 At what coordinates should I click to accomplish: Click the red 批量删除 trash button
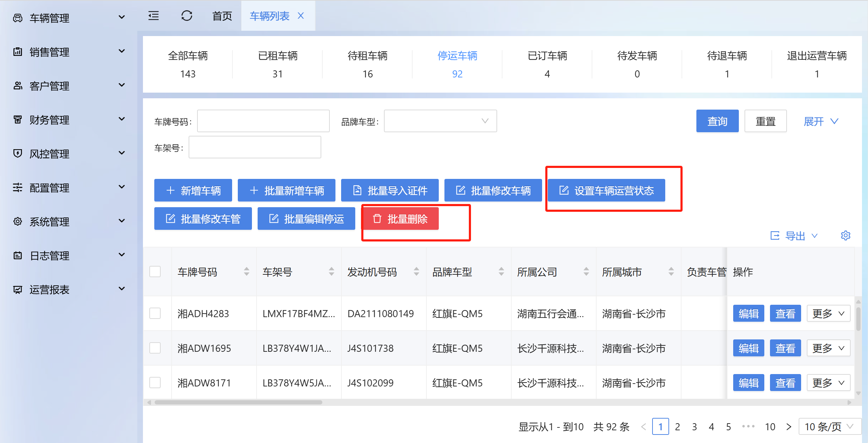coord(400,219)
